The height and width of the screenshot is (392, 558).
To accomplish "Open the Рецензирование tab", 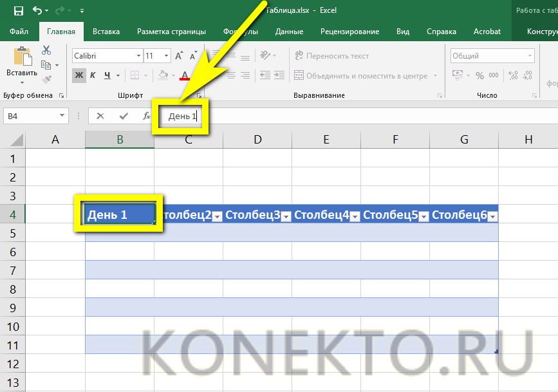I will tap(351, 32).
